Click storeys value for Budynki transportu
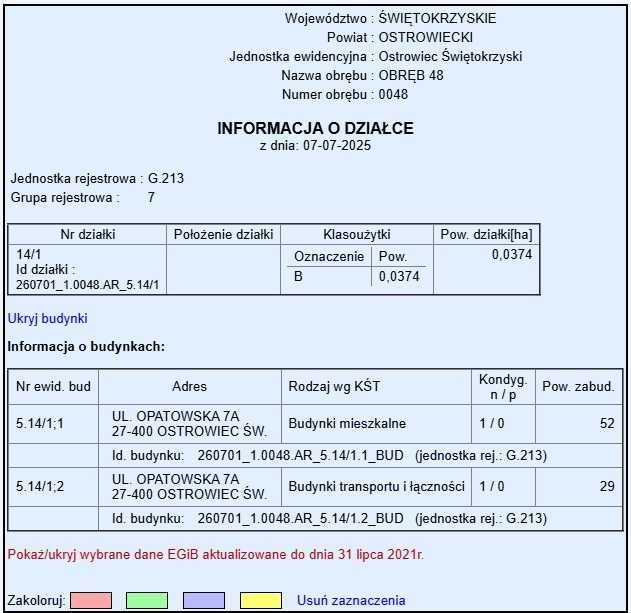This screenshot has width=631, height=613. click(492, 486)
